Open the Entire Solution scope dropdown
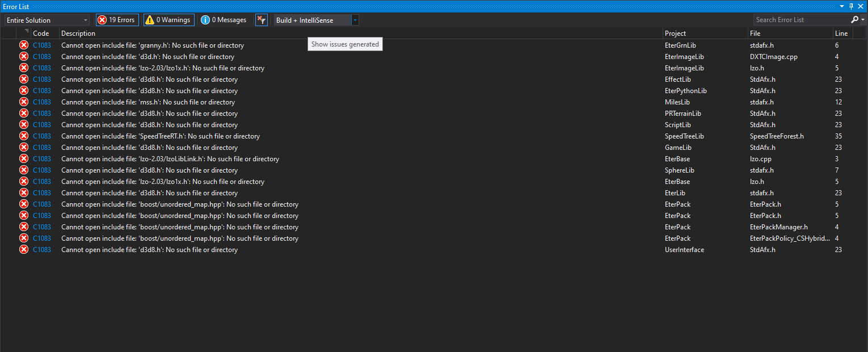The width and height of the screenshot is (868, 352). [47, 20]
